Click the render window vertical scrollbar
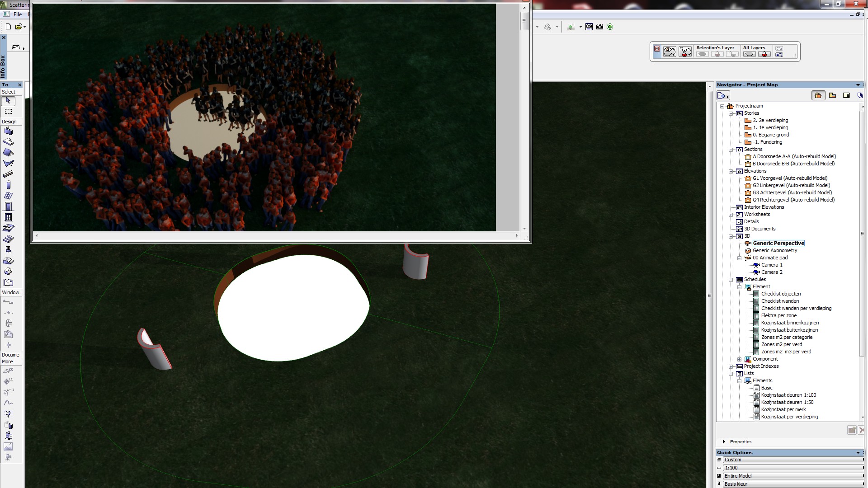Viewport: 868px width, 488px height. tap(524, 117)
